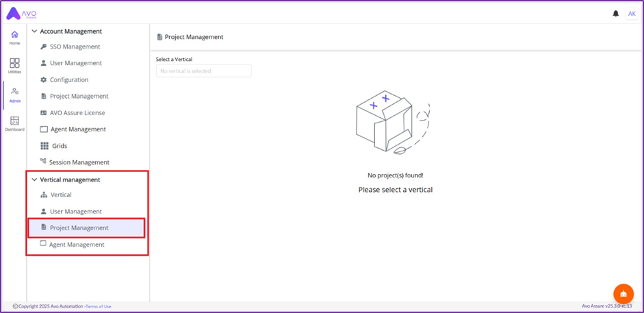Open the Configuration menu item

68,79
